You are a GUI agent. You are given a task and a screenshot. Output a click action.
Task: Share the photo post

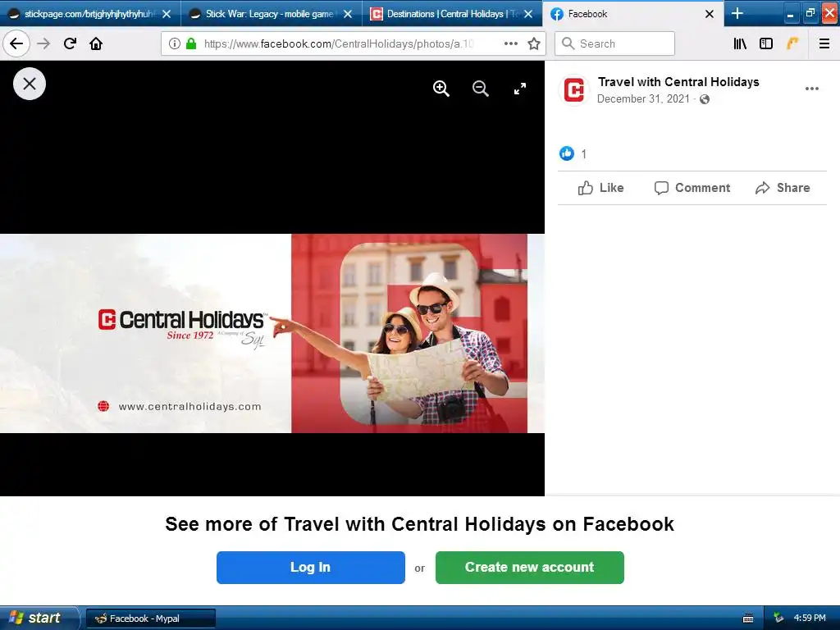pos(783,188)
